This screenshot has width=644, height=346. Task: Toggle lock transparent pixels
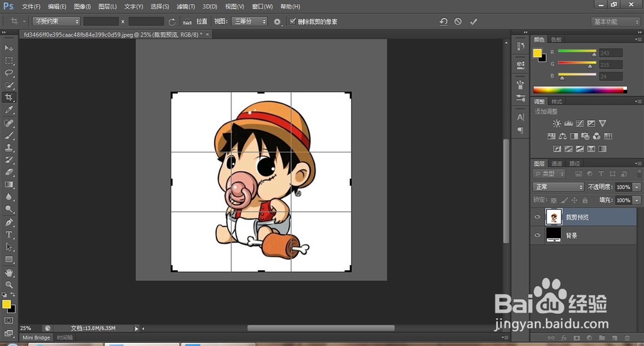554,201
